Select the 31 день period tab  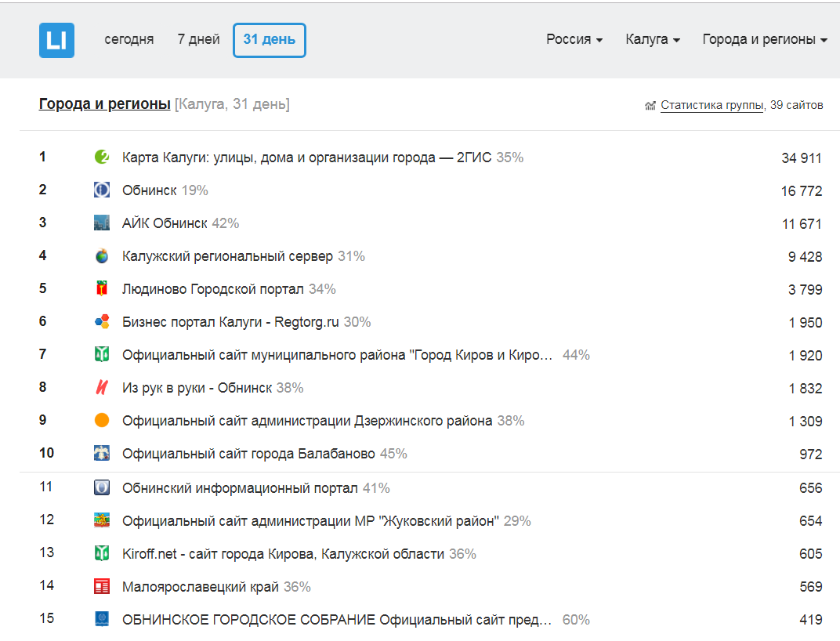[269, 40]
